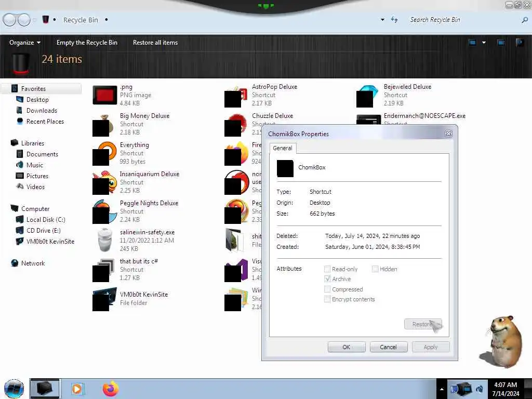Viewport: 532px width, 399px height.
Task: Click Restore all items
Action: [155, 43]
